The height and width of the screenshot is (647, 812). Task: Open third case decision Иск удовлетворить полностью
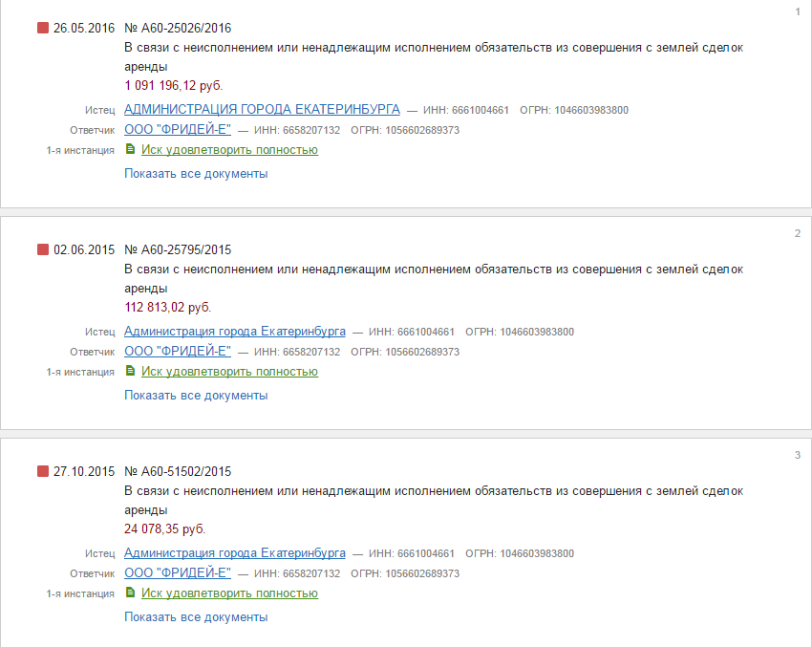(x=229, y=593)
